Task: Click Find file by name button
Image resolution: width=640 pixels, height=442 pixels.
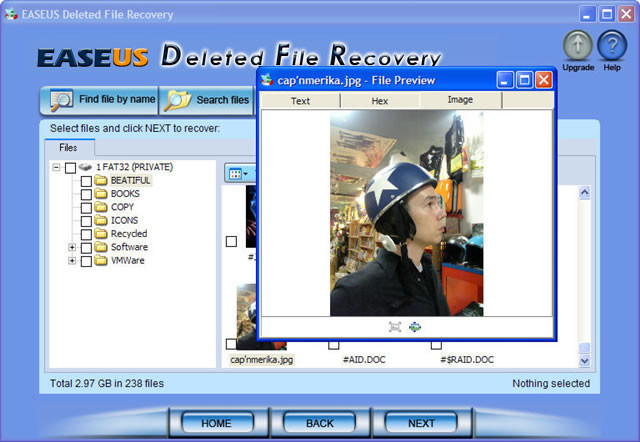Action: [99, 100]
